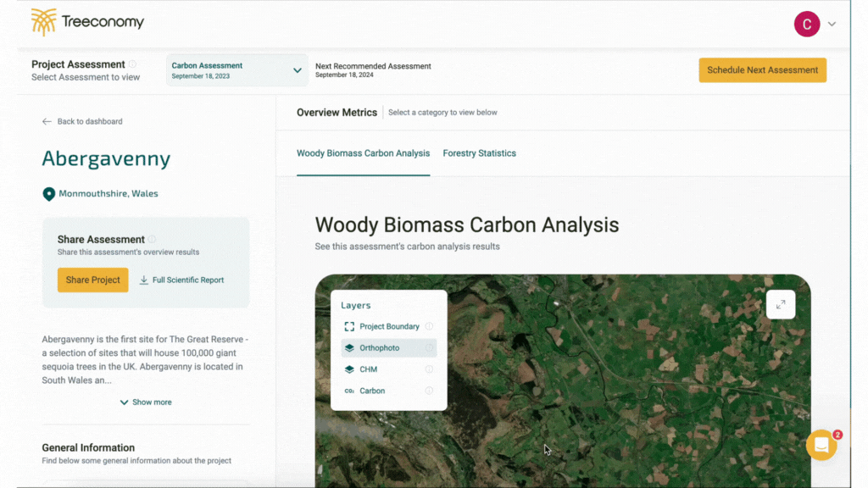The height and width of the screenshot is (488, 868).
Task: Switch to Forestry Statistics tab
Action: point(480,153)
